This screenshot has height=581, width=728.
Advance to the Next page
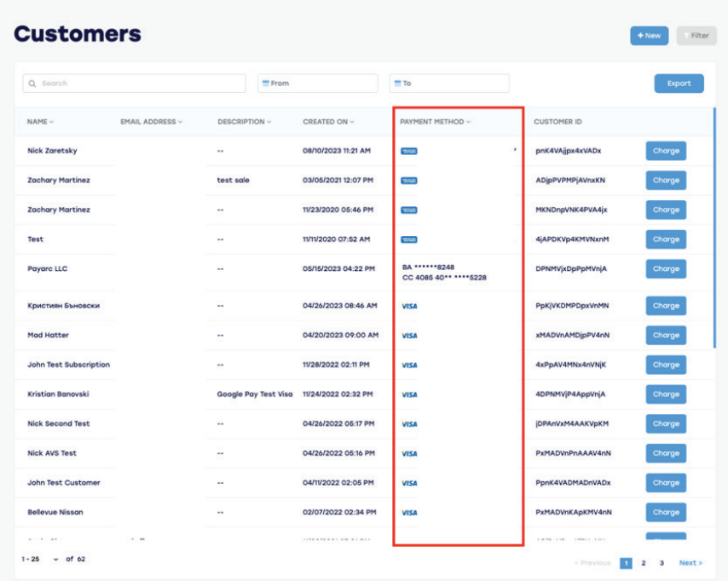[690, 563]
